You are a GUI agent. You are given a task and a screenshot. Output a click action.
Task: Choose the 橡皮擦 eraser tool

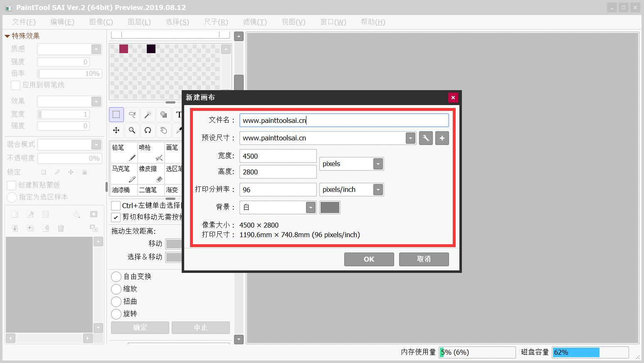pyautogui.click(x=151, y=174)
